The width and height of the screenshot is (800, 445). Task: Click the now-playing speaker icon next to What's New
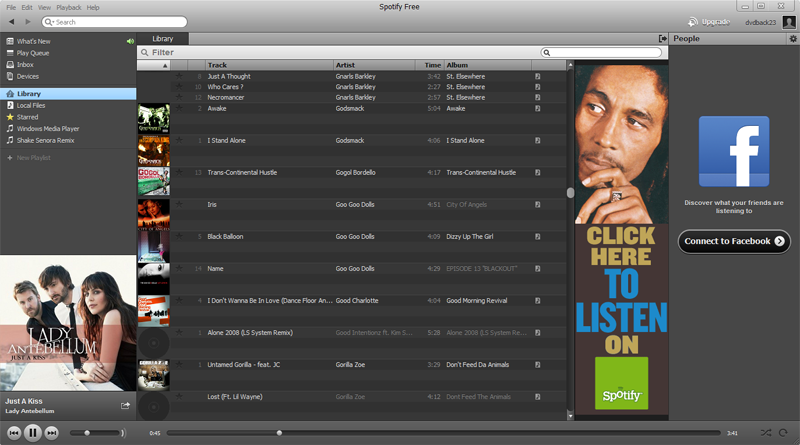[x=130, y=41]
